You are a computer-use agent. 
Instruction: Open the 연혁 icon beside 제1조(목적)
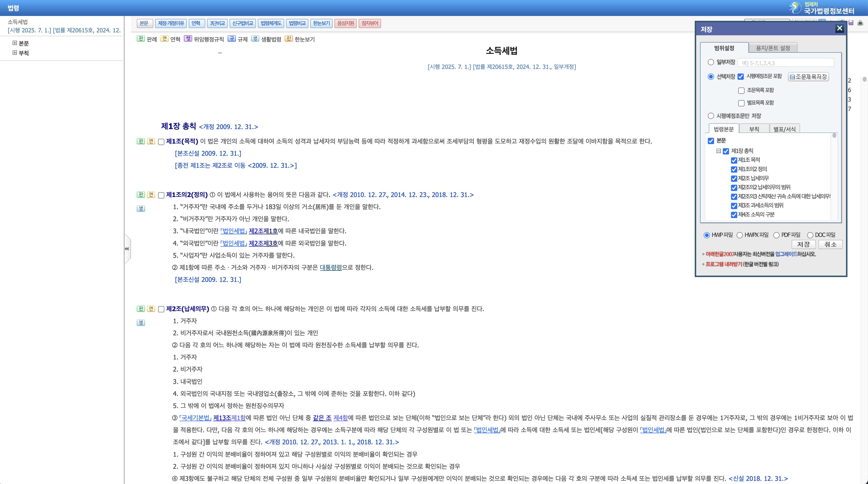point(151,141)
